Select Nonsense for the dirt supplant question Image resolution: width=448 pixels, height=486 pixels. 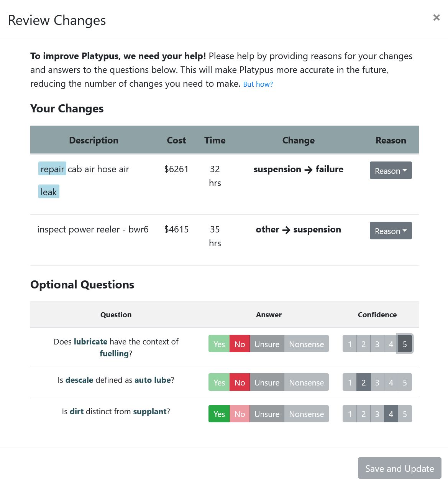[306, 414]
